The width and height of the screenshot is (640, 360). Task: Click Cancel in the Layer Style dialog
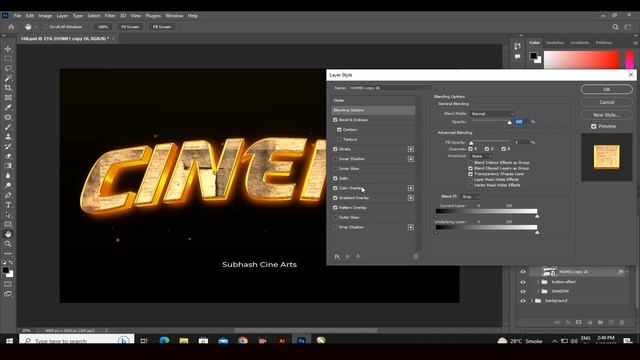click(x=607, y=102)
